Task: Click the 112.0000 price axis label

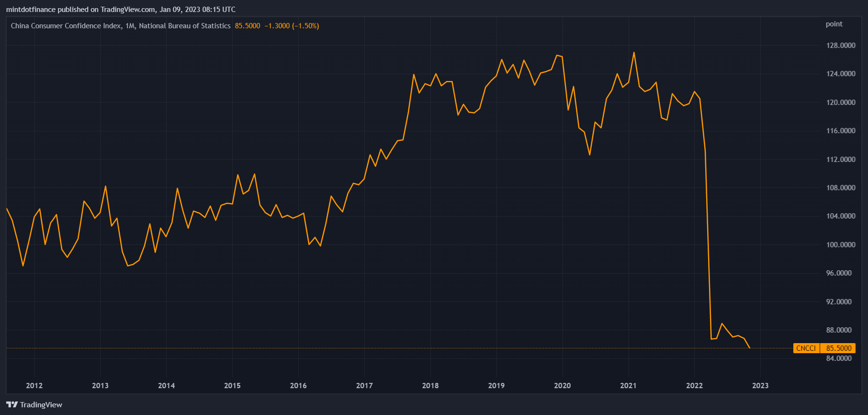Action: (841, 160)
